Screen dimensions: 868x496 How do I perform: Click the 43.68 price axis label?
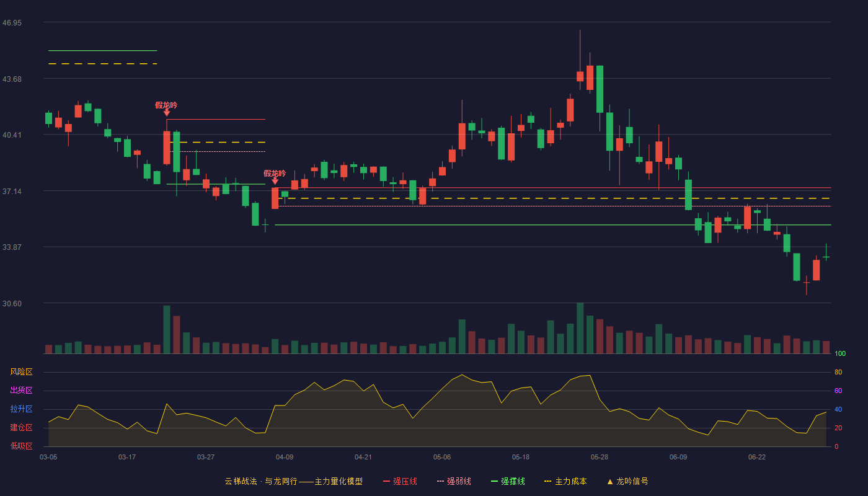(x=12, y=79)
